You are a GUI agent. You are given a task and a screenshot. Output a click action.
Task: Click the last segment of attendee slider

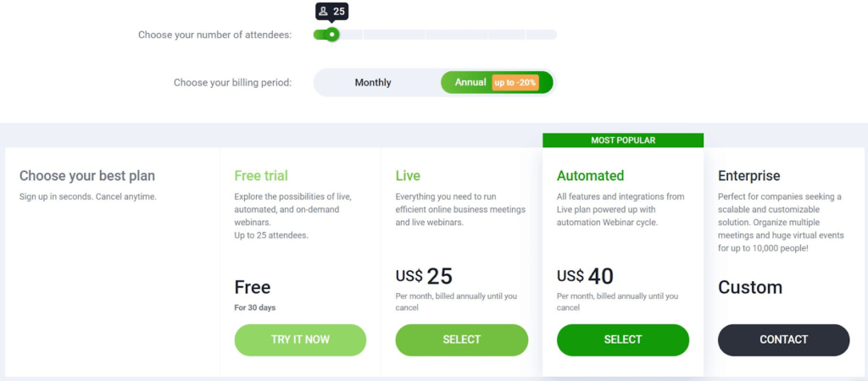[542, 35]
